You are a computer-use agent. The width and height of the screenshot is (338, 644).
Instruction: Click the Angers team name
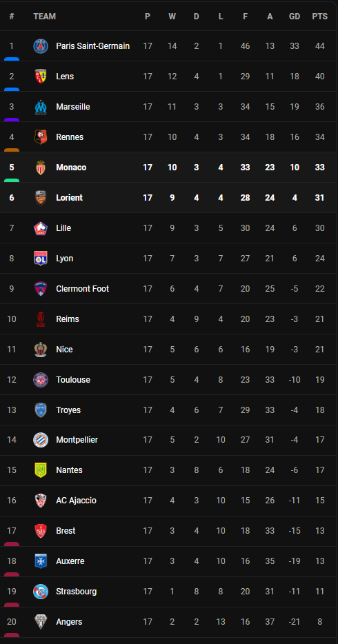(69, 622)
